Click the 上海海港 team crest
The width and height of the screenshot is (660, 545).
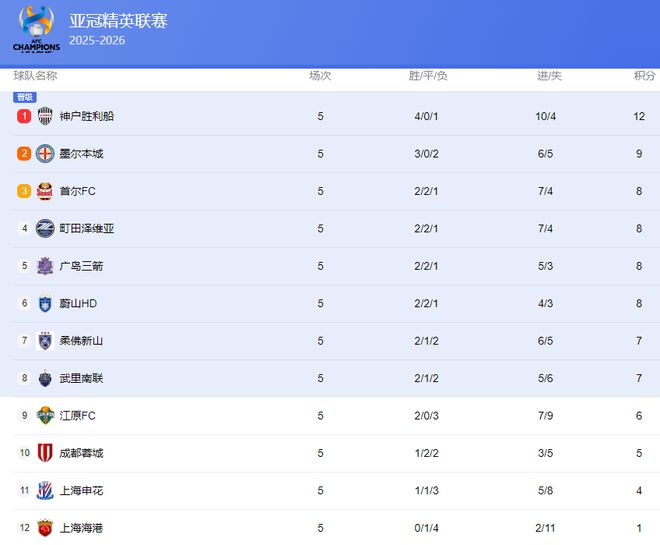[x=45, y=528]
